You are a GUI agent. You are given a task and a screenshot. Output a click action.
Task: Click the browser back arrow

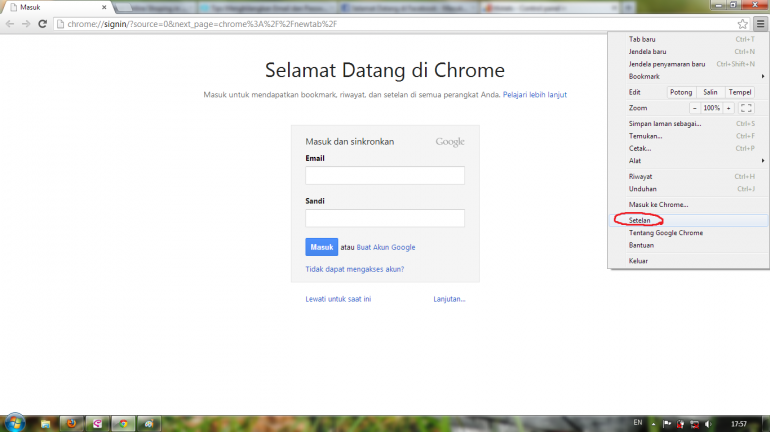point(10,24)
